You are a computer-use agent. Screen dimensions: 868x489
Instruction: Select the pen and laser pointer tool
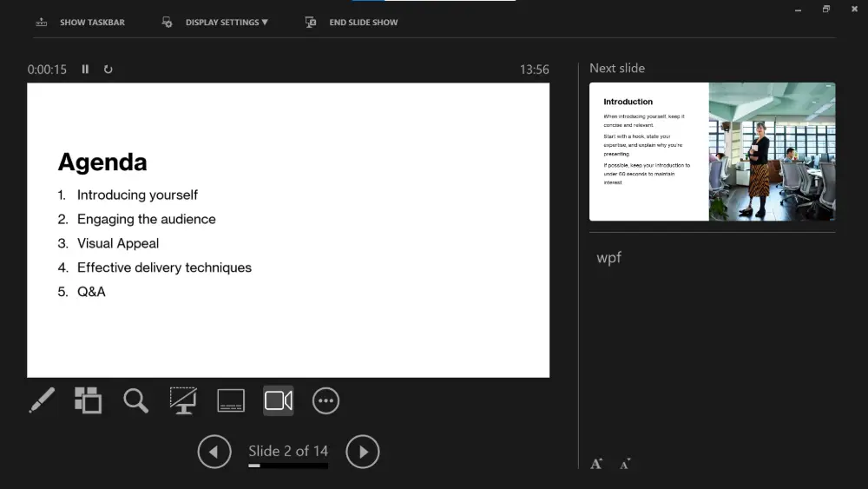[x=42, y=400]
